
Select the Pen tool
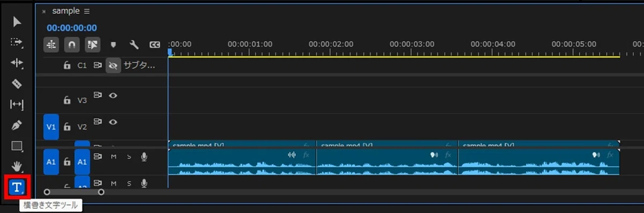click(x=17, y=125)
